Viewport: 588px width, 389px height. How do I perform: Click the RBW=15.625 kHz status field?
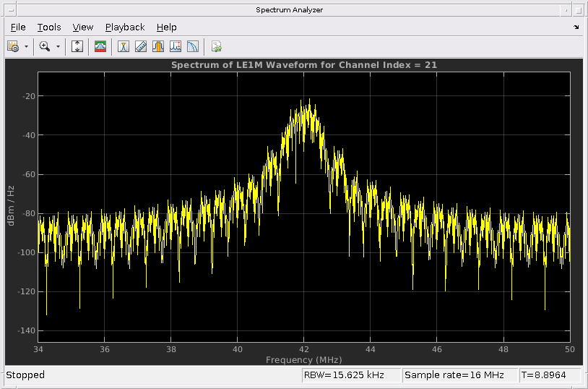[351, 375]
